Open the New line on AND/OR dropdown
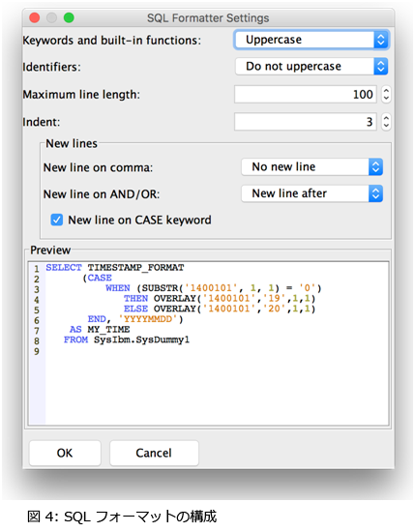This screenshot has width=415, height=532. [311, 193]
